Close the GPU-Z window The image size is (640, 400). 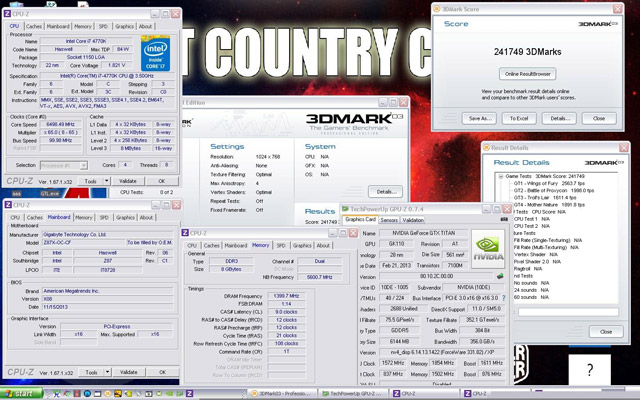(507, 209)
